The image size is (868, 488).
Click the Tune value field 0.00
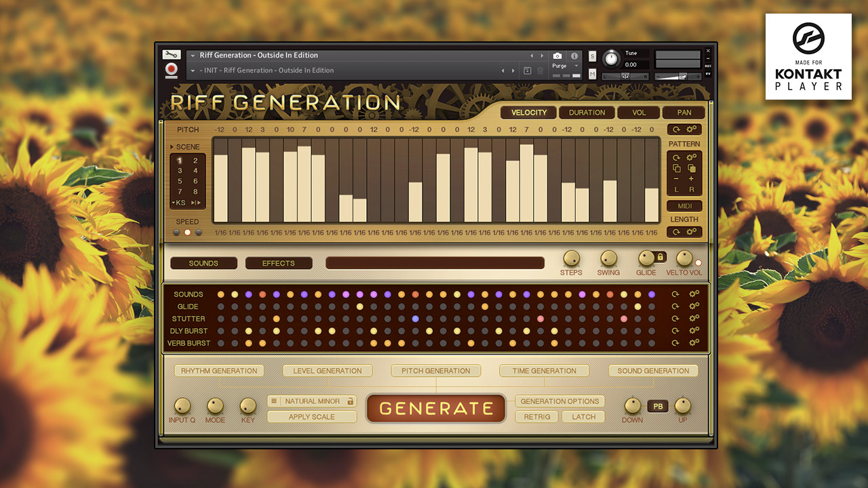point(636,65)
